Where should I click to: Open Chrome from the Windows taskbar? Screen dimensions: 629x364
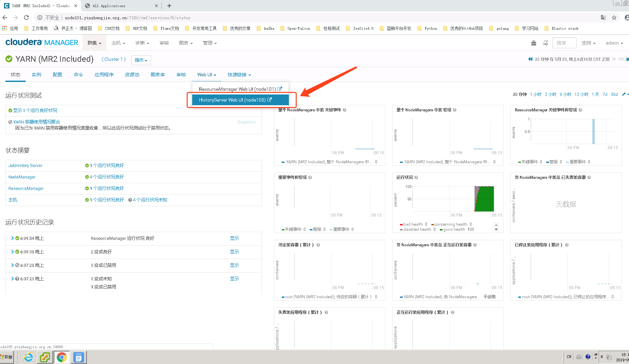point(61,357)
